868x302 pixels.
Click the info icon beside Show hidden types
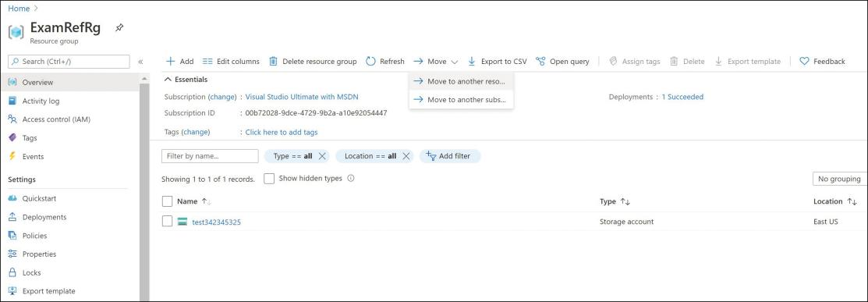350,179
